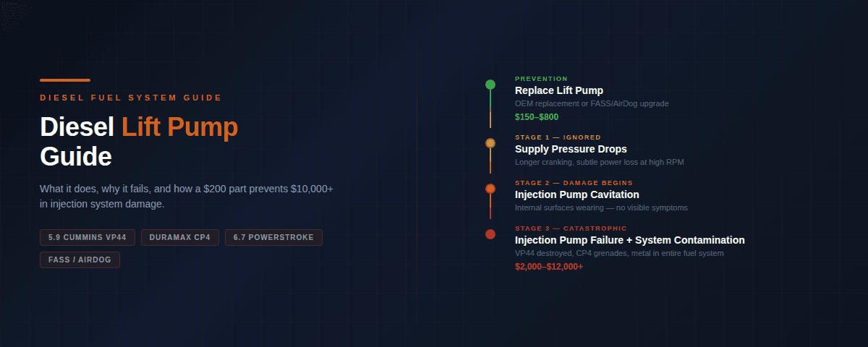Open the Supply Pressure Drops entry
This screenshot has width=868, height=347.
point(571,149)
